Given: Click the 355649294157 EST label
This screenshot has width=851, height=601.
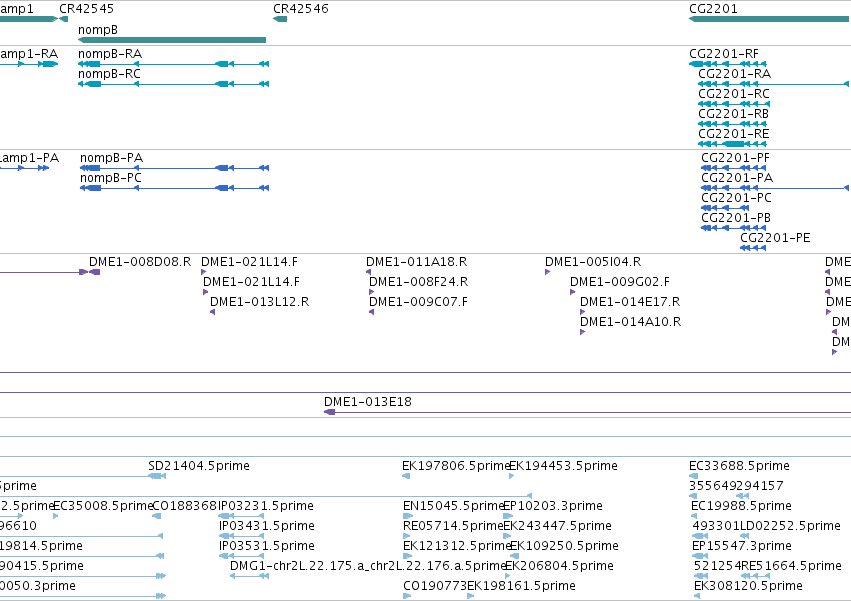Looking at the screenshot, I should [x=736, y=486].
